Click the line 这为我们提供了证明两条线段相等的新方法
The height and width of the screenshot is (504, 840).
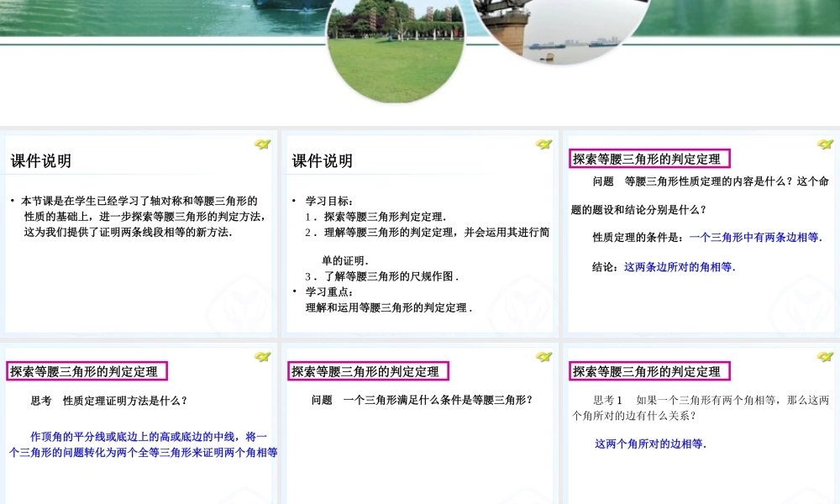pyautogui.click(x=128, y=233)
